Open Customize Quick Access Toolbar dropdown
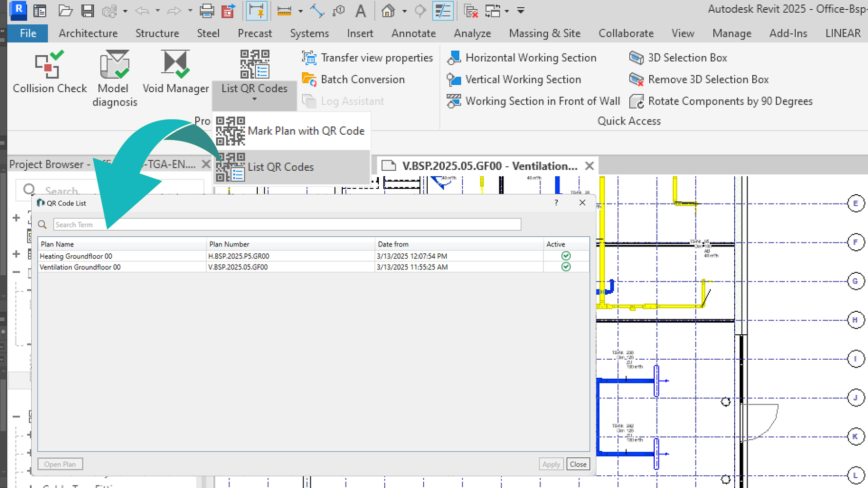Viewport: 868px width, 488px height. [521, 10]
